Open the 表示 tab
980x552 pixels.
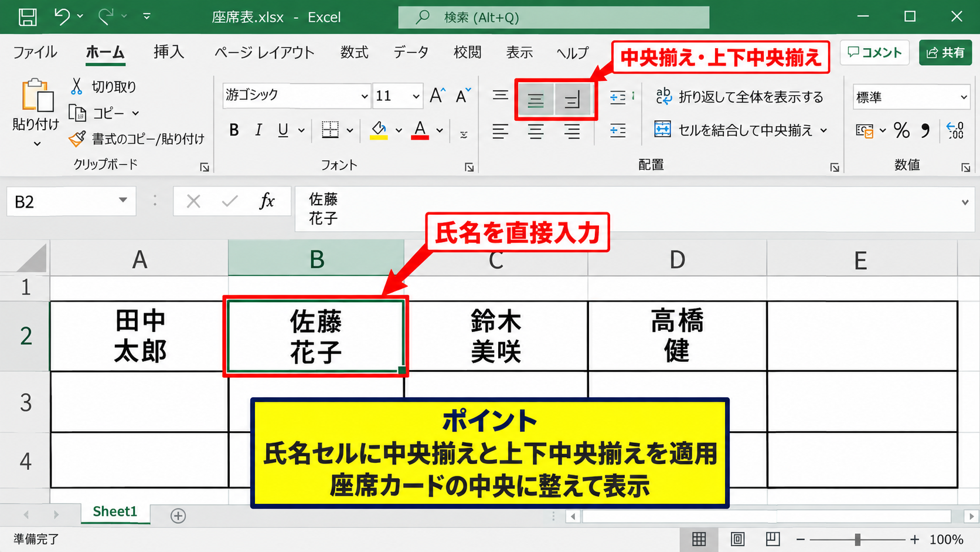tap(519, 52)
